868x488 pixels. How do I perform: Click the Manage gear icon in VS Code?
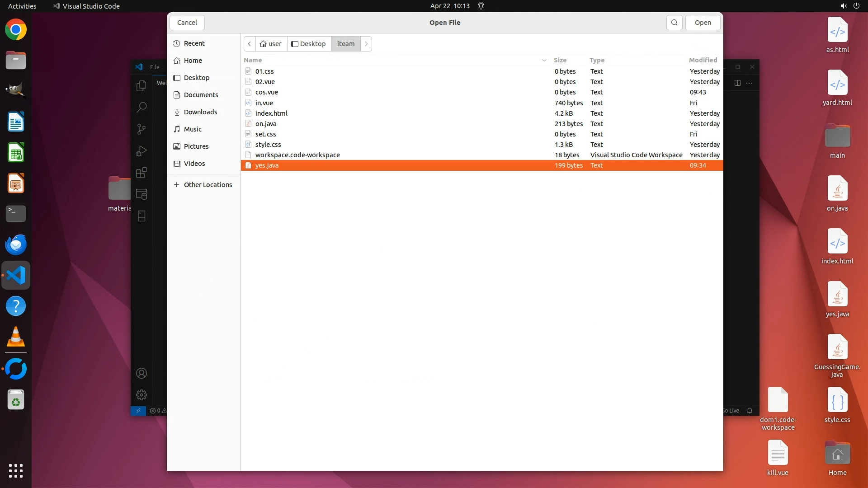tap(142, 395)
